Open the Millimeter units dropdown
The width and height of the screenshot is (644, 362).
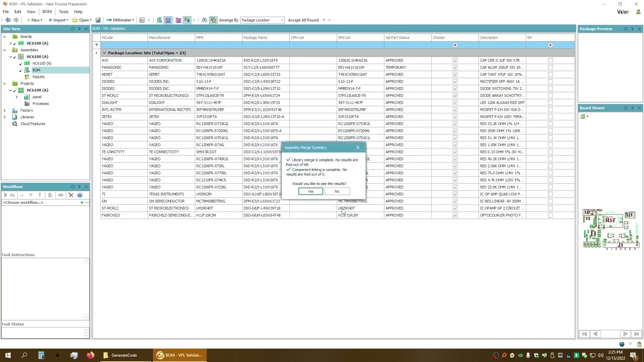coord(120,20)
